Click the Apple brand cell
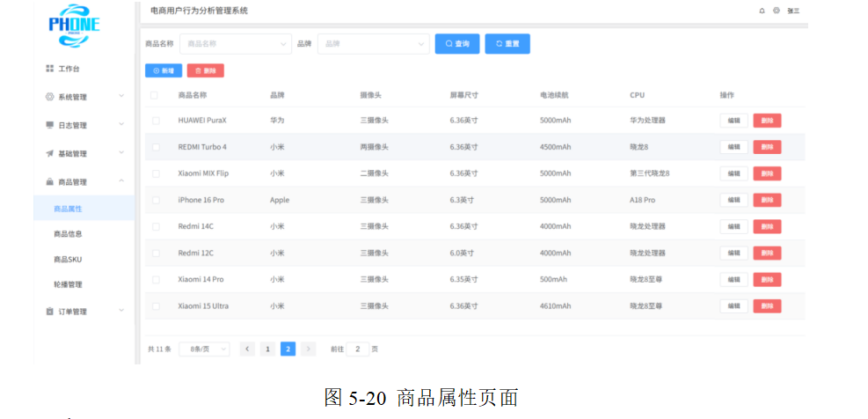The width and height of the screenshot is (868, 419). (x=280, y=200)
